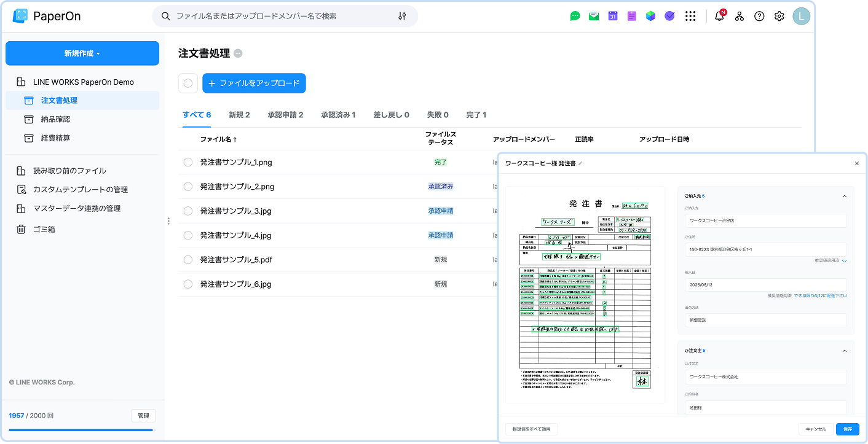
Task: Select 経費精算 folder in sidebar
Action: (82, 138)
